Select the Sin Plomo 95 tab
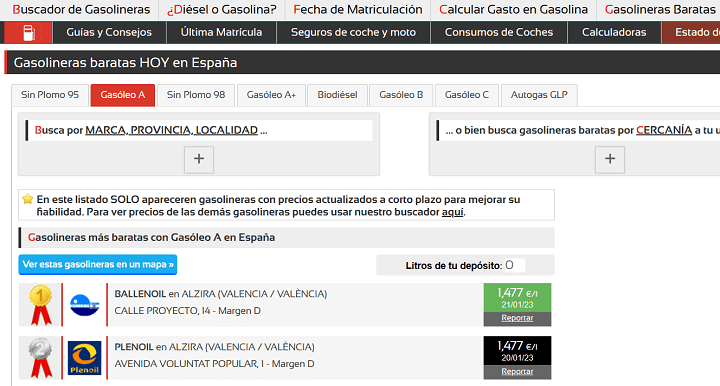This screenshot has width=720, height=386. tap(50, 95)
